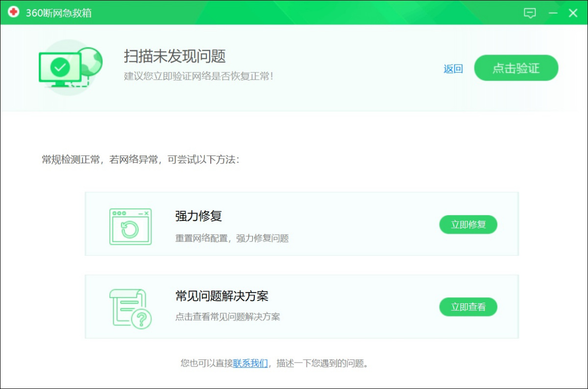588x389 pixels.
Task: Go back using the 返回 link
Action: tap(452, 69)
